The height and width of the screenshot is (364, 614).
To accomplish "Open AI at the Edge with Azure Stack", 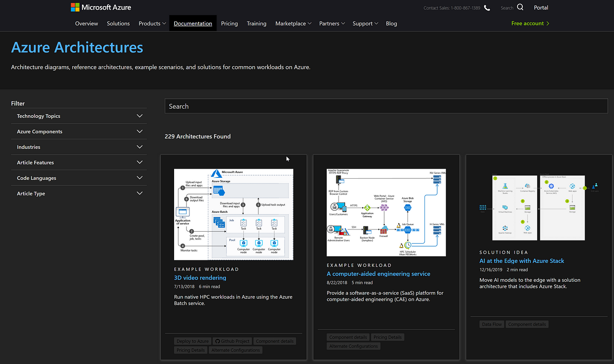I will pyautogui.click(x=522, y=261).
